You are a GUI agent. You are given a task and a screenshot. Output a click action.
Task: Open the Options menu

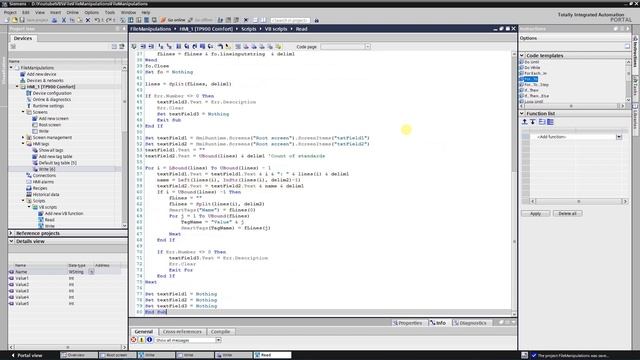91,13
